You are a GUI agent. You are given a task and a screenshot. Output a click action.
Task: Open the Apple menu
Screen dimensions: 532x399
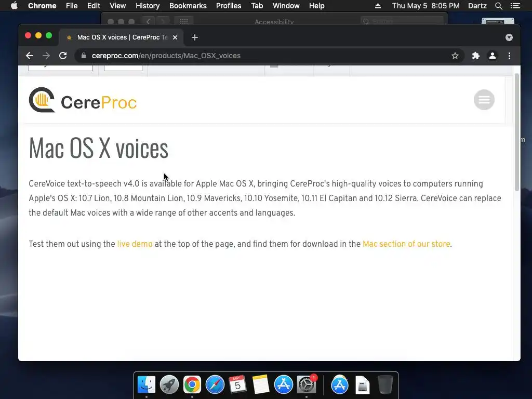pyautogui.click(x=14, y=6)
